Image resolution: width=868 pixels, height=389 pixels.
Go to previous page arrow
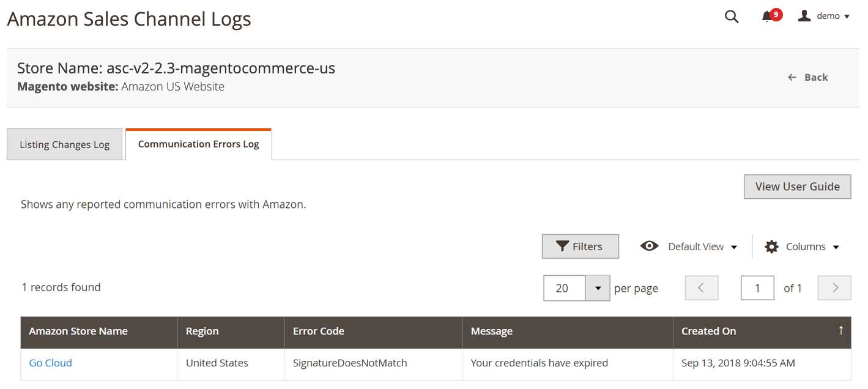tap(702, 287)
